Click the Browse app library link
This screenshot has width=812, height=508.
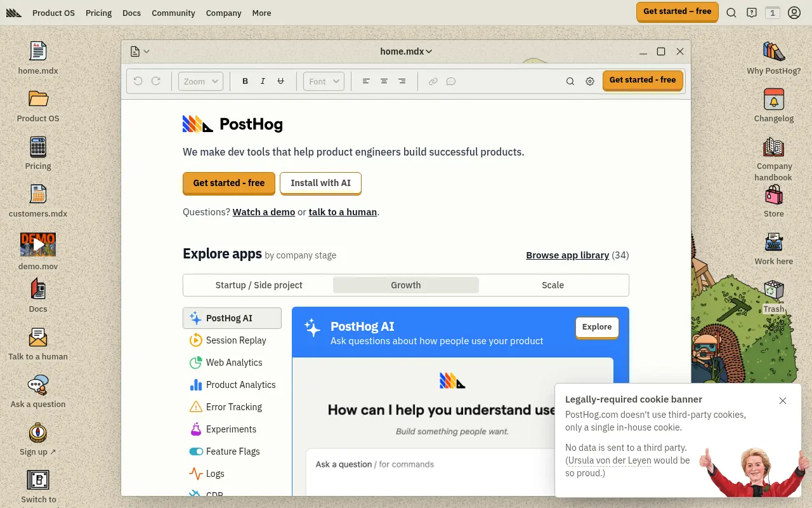[x=567, y=255]
